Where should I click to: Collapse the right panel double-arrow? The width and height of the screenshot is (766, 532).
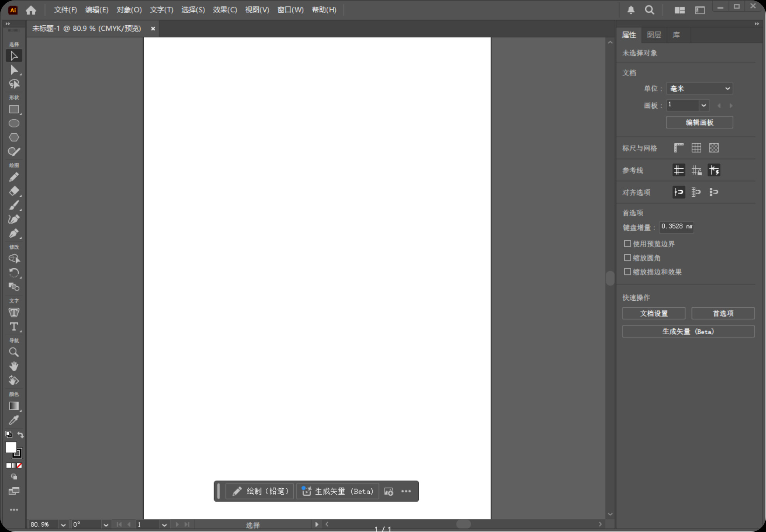click(756, 24)
